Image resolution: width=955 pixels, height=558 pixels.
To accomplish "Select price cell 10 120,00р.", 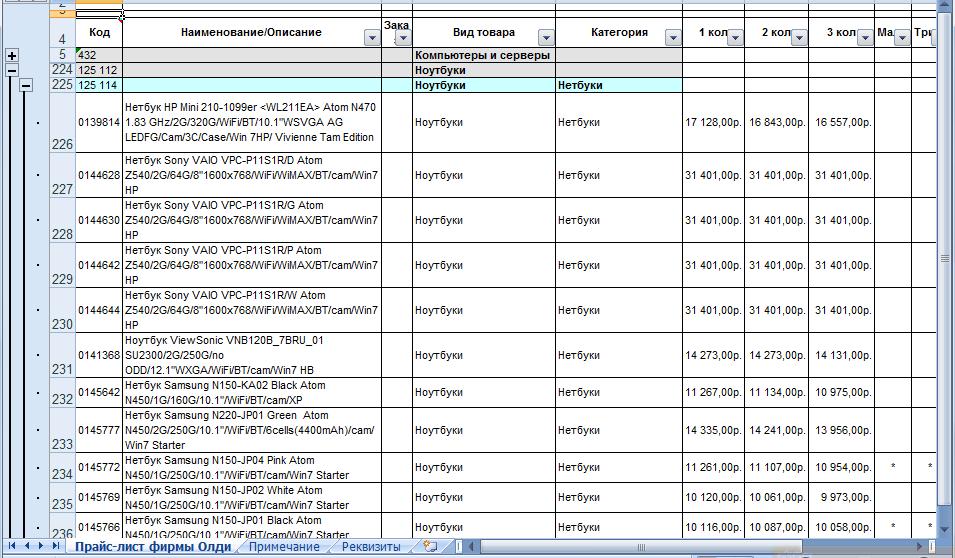I will [x=713, y=498].
